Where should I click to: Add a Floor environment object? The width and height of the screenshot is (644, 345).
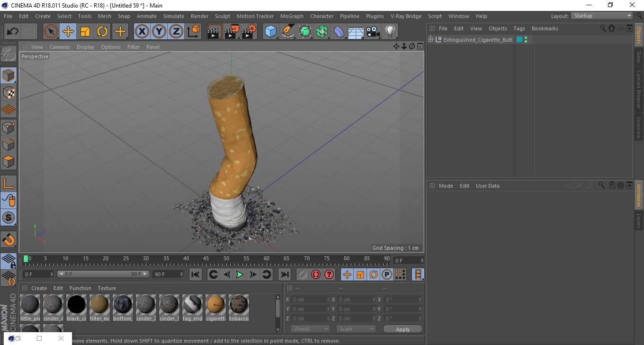356,32
